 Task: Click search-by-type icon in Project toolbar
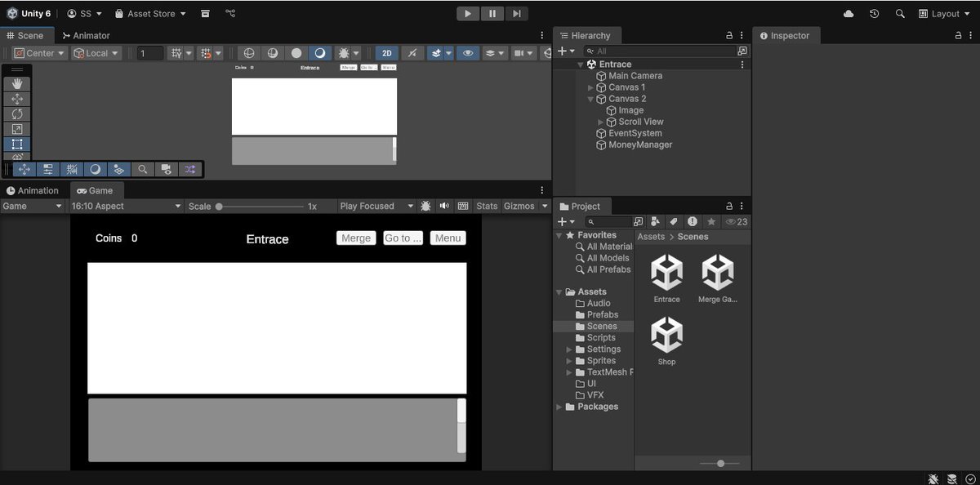pyautogui.click(x=656, y=221)
